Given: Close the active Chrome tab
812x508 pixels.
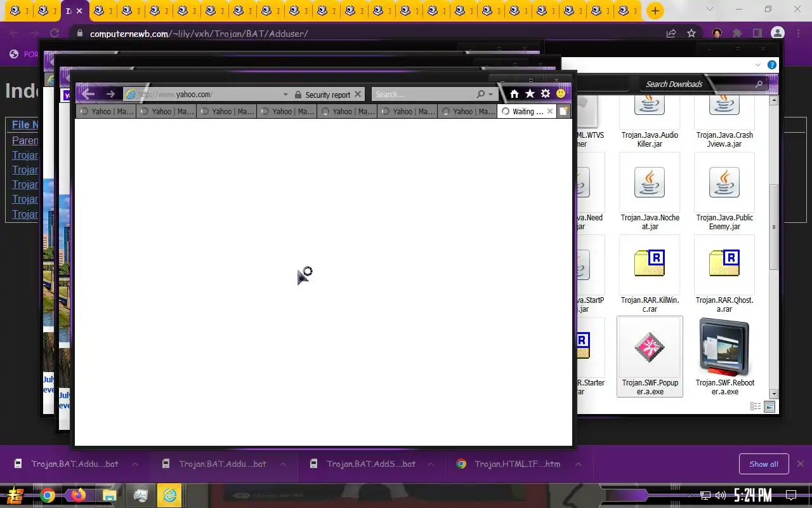Looking at the screenshot, I should (79, 11).
